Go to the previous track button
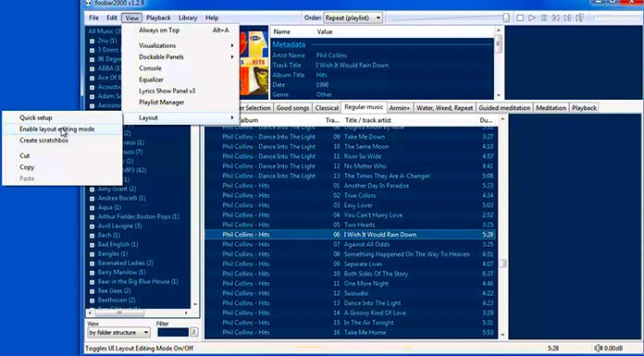The image size is (644, 356). 556,18
